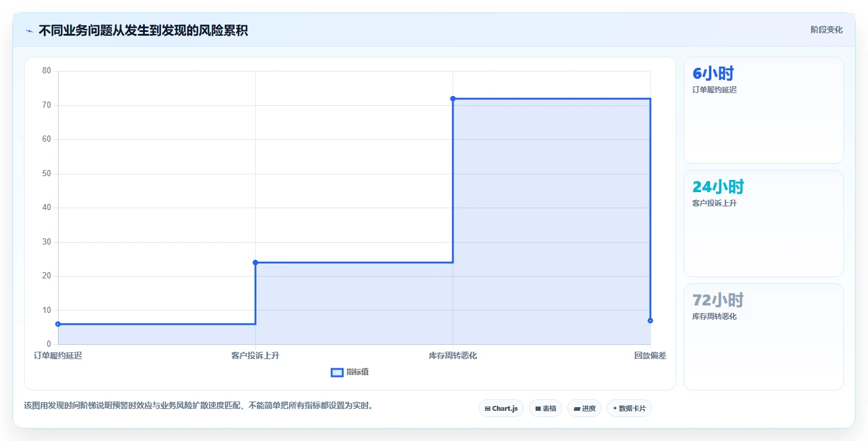The width and height of the screenshot is (868, 441).
Task: Select the 进度 tag chip
Action: point(584,408)
